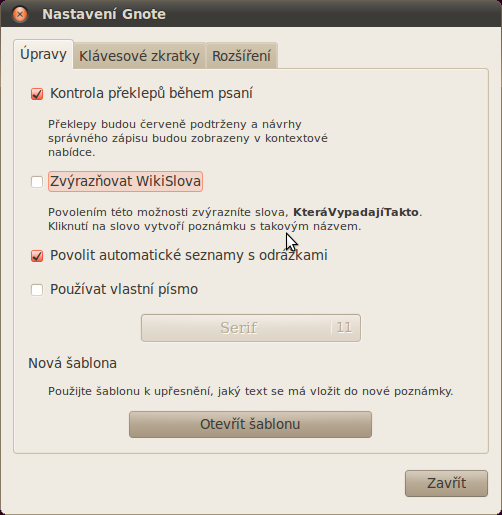Click the font size 11 on font button
The height and width of the screenshot is (515, 502).
(344, 328)
